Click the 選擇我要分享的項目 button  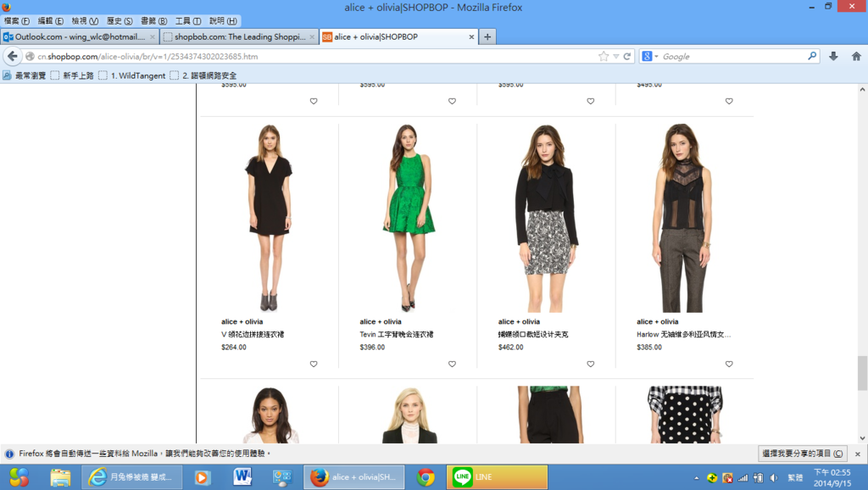click(802, 454)
